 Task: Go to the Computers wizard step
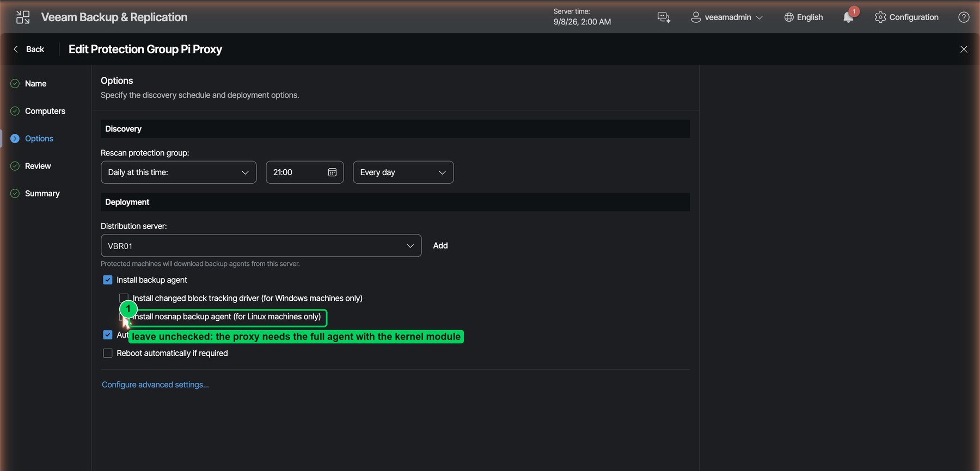click(x=45, y=111)
